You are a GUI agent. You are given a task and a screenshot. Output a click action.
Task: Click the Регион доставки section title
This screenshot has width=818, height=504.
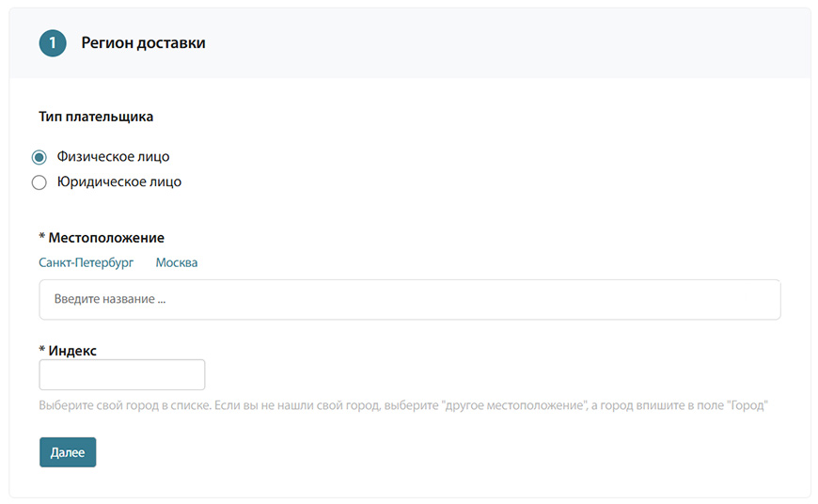tap(144, 42)
